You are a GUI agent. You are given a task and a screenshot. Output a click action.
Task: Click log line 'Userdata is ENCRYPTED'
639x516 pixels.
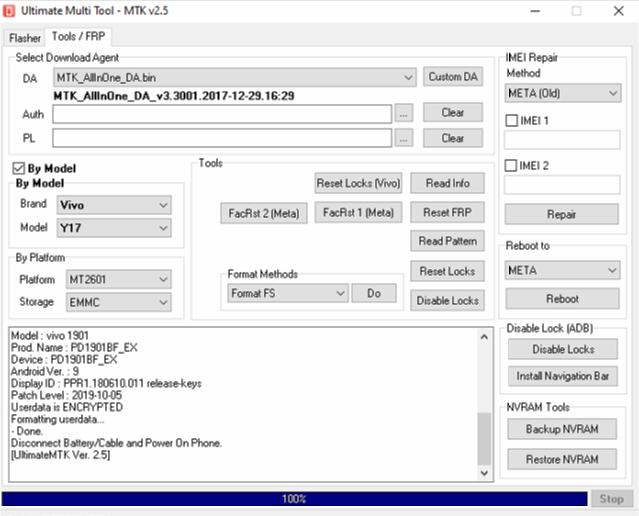pyautogui.click(x=67, y=407)
